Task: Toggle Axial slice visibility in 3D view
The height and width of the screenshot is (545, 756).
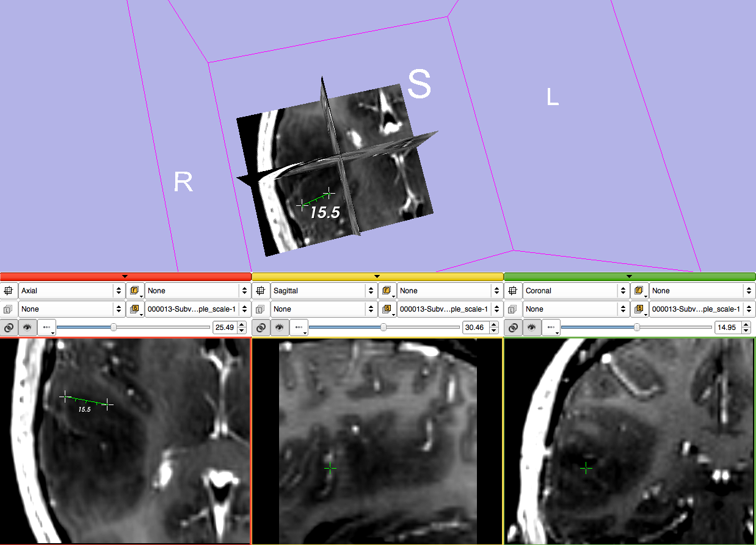Action: (27, 327)
